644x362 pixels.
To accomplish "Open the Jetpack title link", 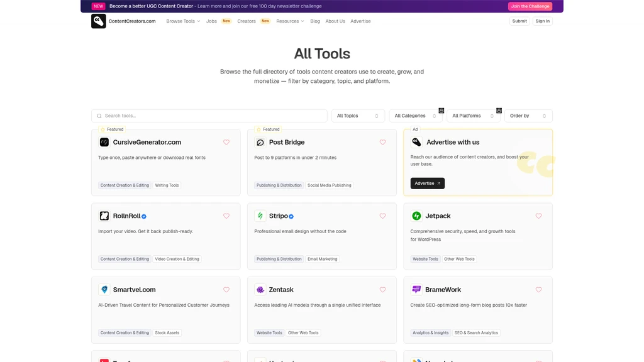I will click(438, 216).
